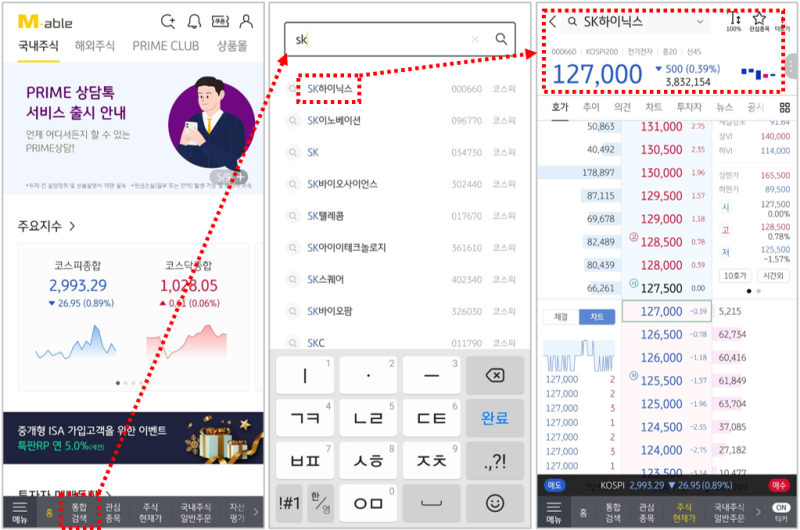Show more items with the home bottom bar arrow
The image size is (800, 530).
click(x=256, y=512)
